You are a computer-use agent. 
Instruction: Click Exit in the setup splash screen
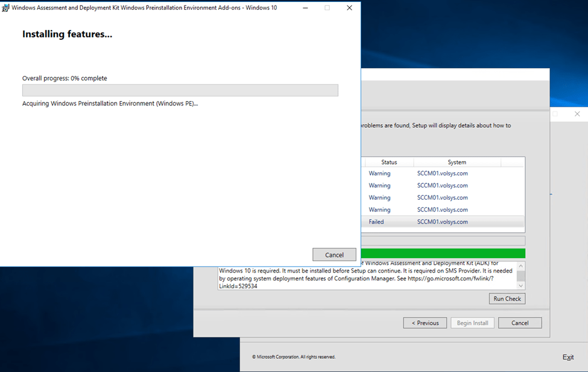pyautogui.click(x=567, y=357)
